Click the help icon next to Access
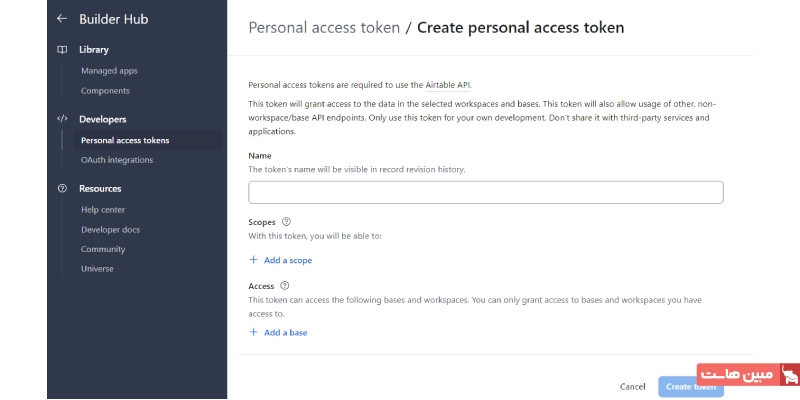 pyautogui.click(x=285, y=286)
